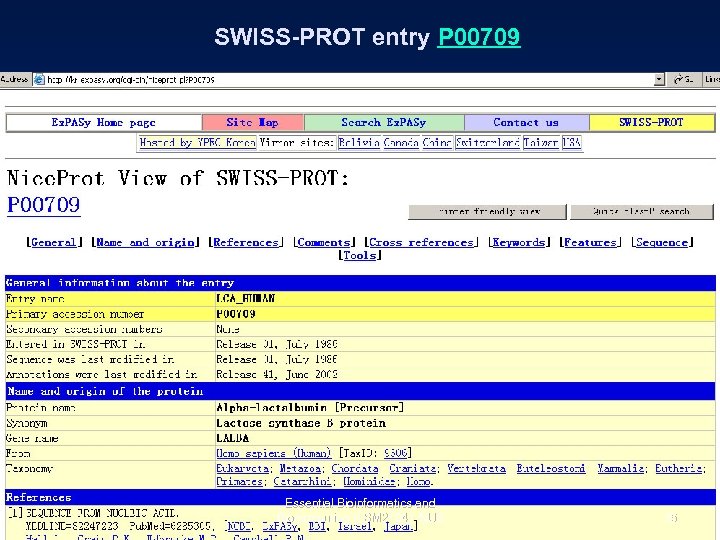The image size is (720, 540).
Task: Open the Chordata taxonomy link
Action: pos(355,468)
